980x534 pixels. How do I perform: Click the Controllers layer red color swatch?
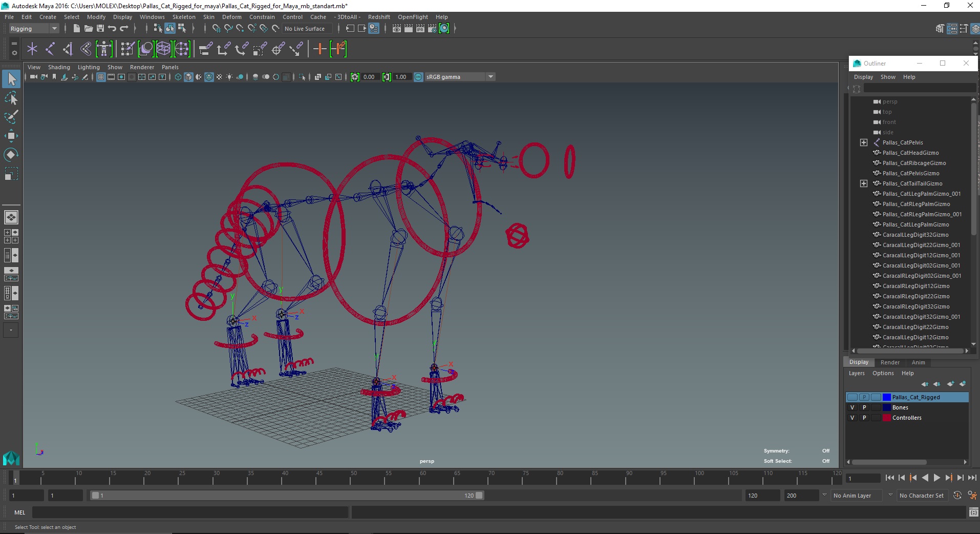pyautogui.click(x=886, y=418)
